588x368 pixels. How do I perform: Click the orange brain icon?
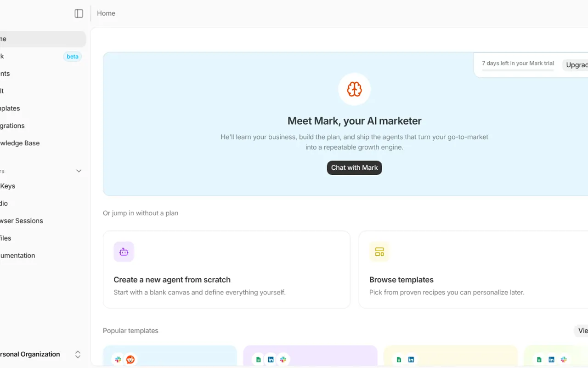354,89
